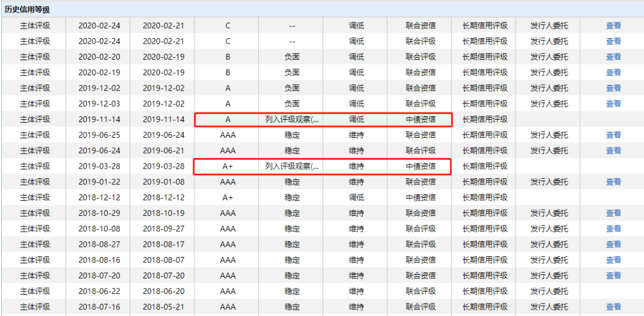Screen dimensions: 644x316
Task: Open 查看 for the 2018-08-16 rating row
Action: [613, 260]
